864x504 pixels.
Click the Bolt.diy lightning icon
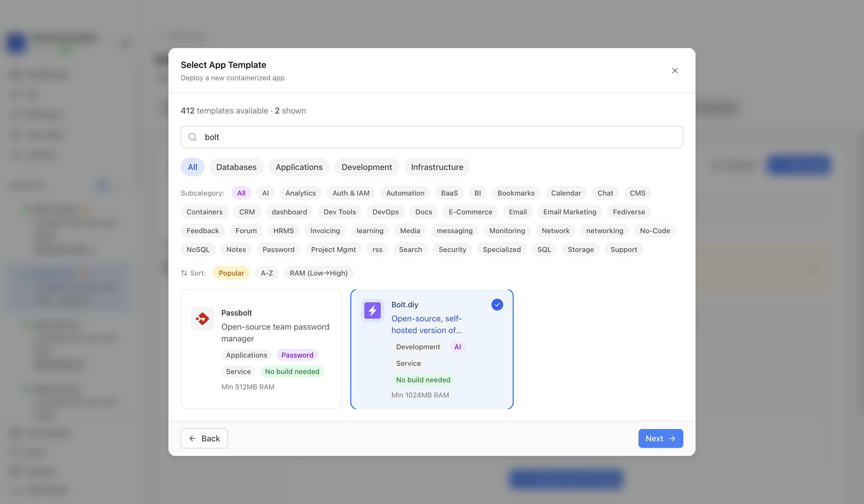coord(372,311)
